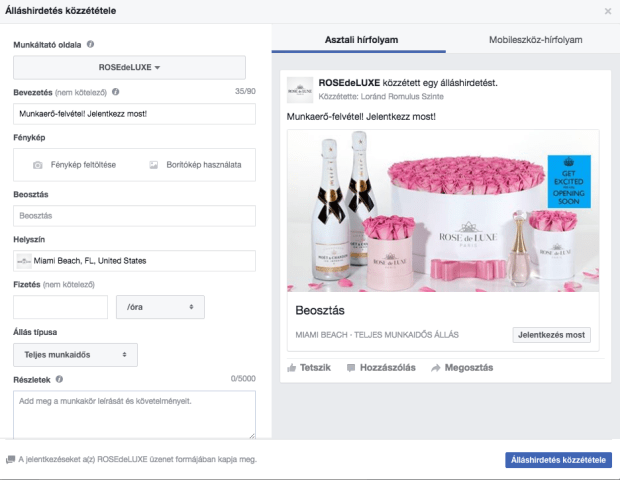Open the Teljes munkaidős job type dropdown

click(75, 354)
